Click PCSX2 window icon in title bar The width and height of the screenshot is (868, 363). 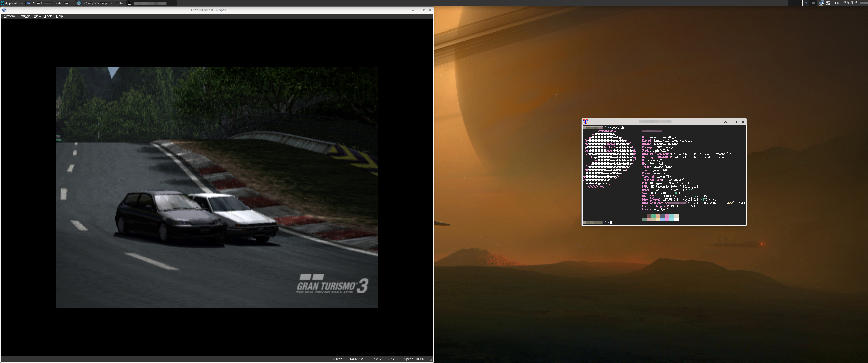point(4,10)
